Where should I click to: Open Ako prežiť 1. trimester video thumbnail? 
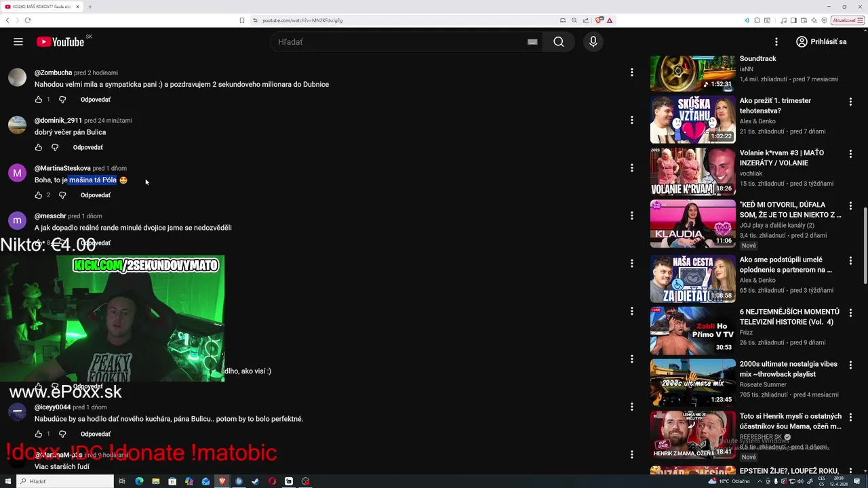click(x=692, y=119)
